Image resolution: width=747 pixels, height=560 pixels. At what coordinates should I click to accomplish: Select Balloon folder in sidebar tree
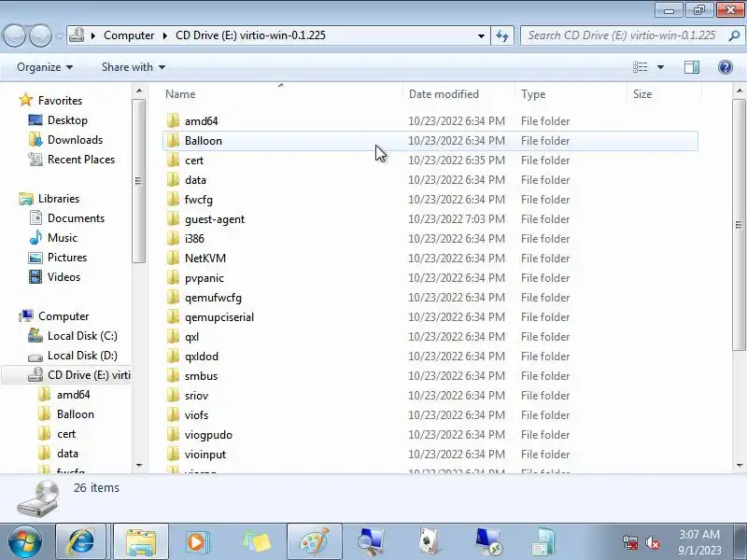pyautogui.click(x=76, y=413)
